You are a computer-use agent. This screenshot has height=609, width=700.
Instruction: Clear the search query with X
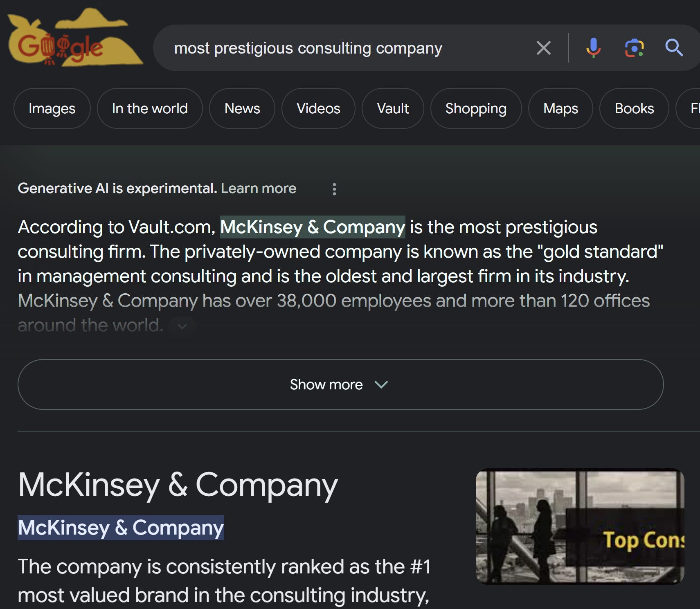544,48
